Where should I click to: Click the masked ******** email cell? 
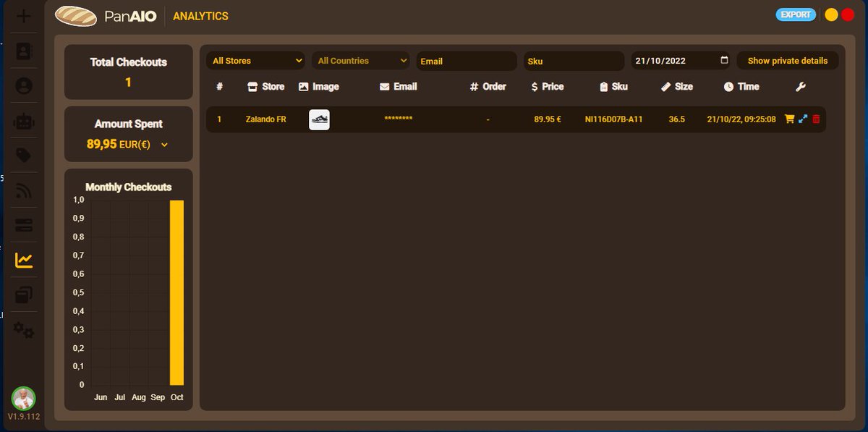(399, 118)
